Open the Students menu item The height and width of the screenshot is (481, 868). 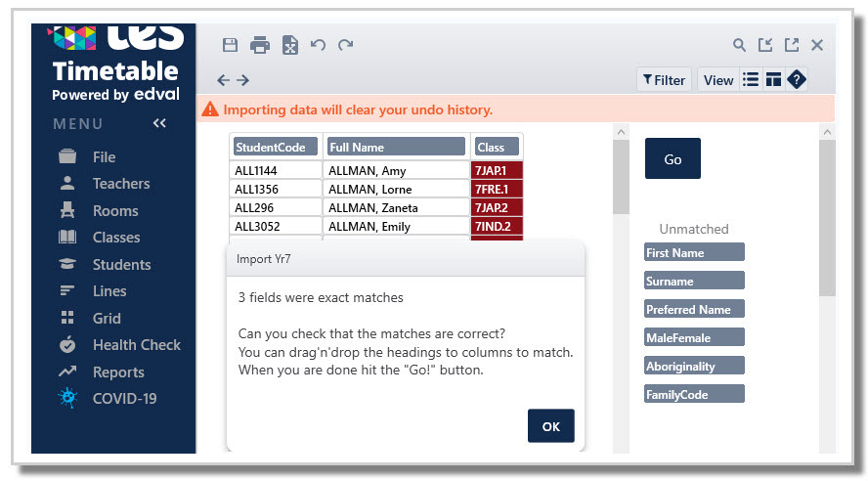pos(122,265)
